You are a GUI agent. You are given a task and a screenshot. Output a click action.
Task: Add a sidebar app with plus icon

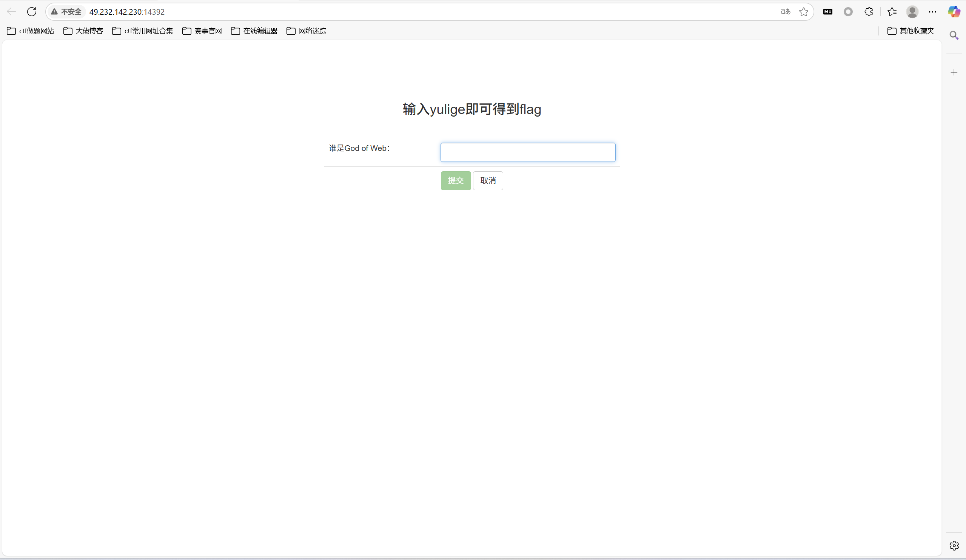pos(954,72)
